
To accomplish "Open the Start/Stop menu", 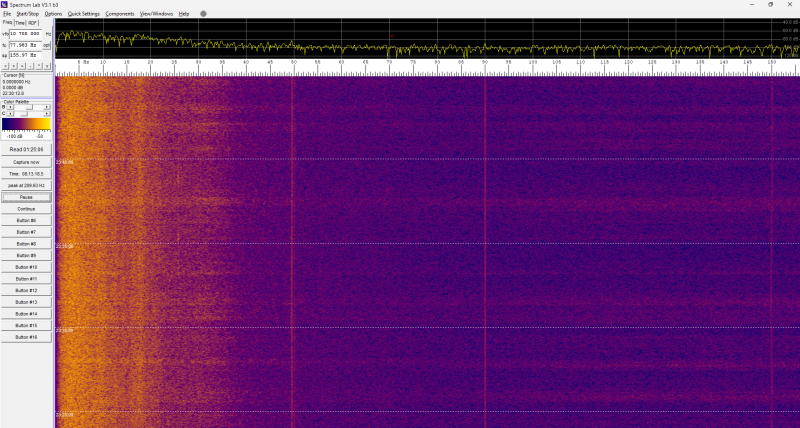I will [28, 14].
